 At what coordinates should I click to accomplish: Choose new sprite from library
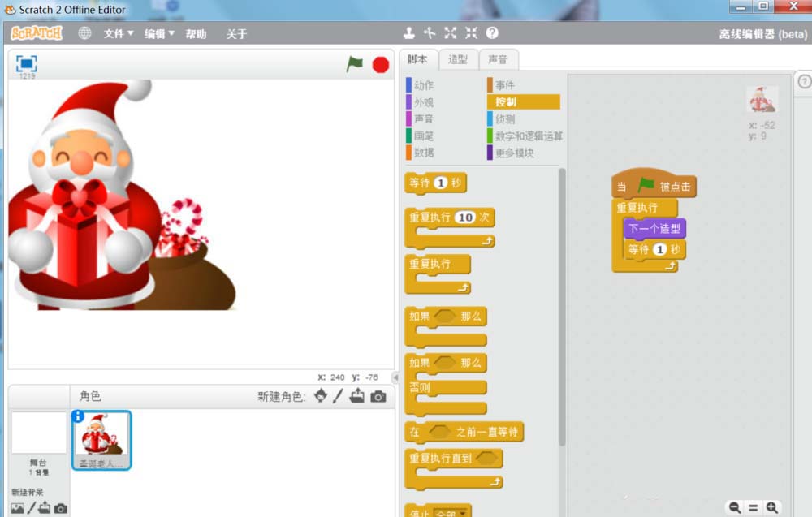click(x=321, y=396)
